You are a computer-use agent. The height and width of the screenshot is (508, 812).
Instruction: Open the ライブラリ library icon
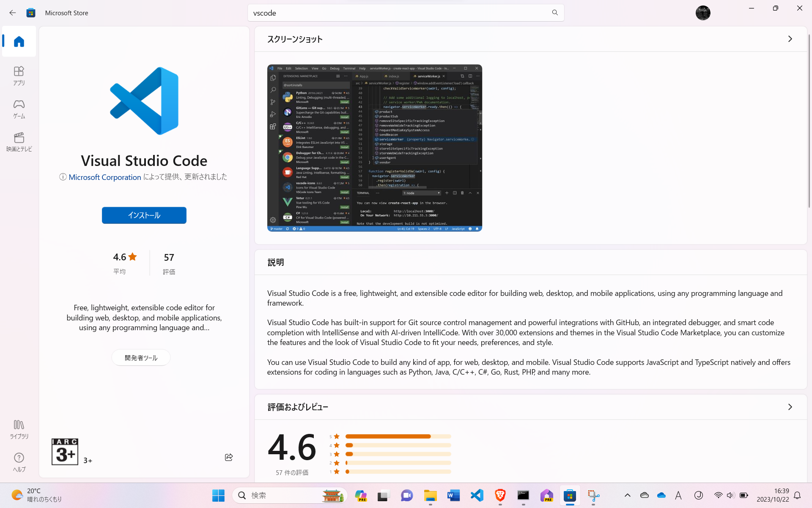(x=19, y=429)
